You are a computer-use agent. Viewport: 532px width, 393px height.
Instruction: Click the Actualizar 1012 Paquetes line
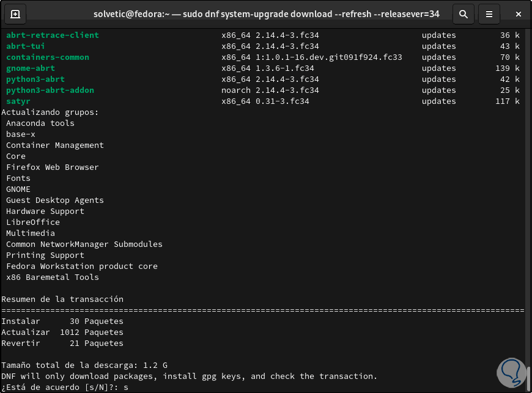(x=62, y=332)
